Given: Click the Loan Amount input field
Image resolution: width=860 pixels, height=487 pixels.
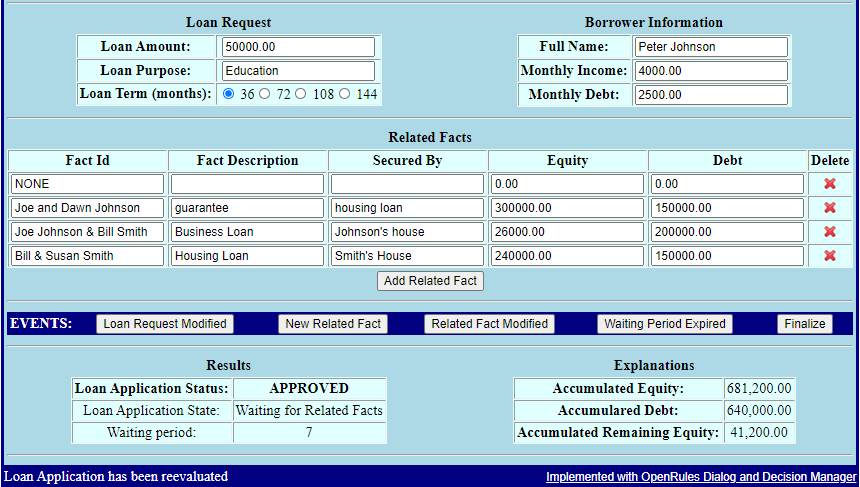Looking at the screenshot, I should click(298, 47).
